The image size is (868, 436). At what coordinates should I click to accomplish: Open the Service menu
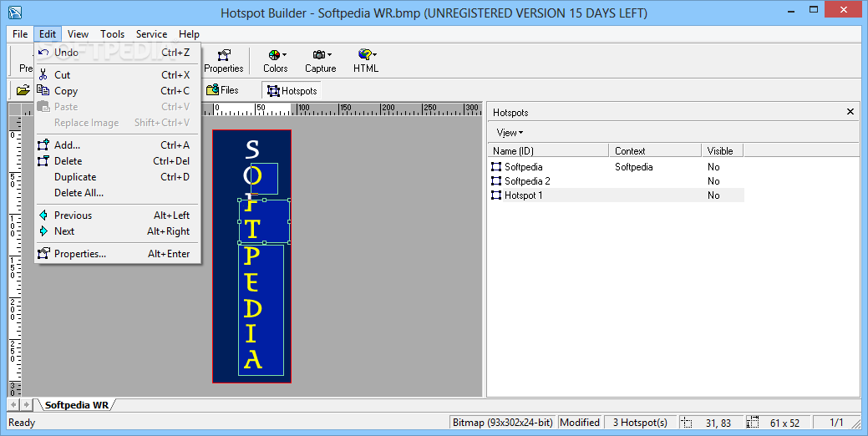(152, 34)
